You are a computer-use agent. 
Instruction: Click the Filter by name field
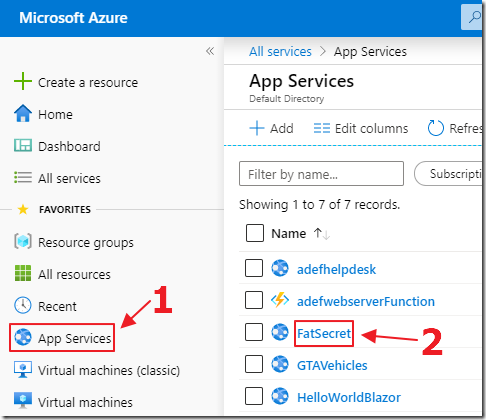click(321, 174)
